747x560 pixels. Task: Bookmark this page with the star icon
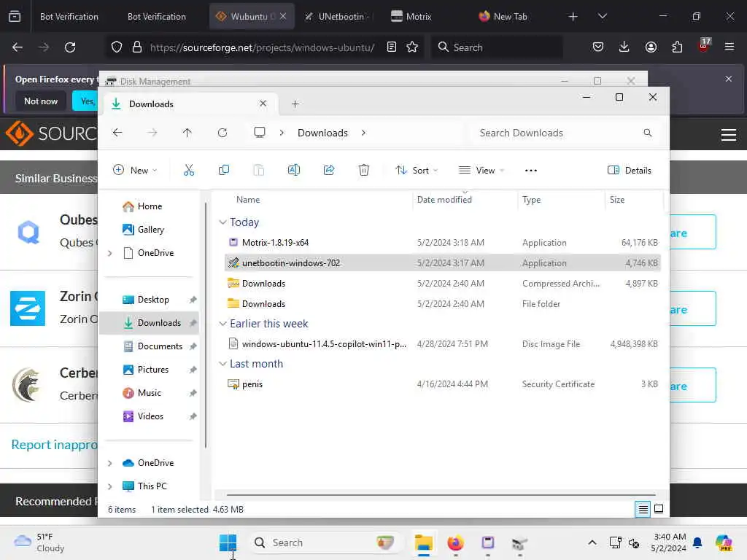412,47
